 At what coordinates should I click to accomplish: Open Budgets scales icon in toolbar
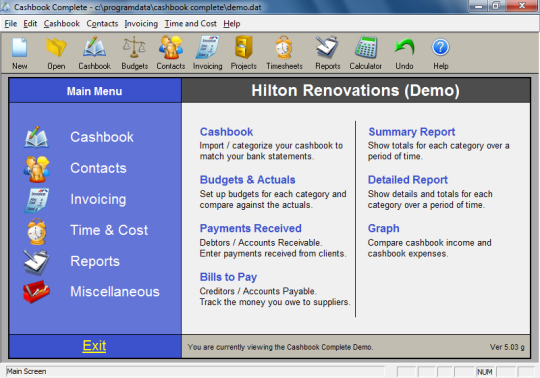134,48
